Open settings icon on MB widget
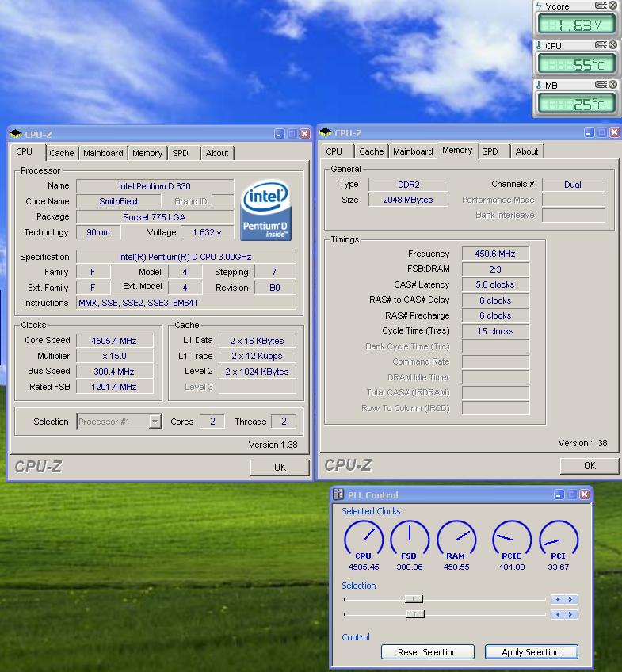 pyautogui.click(x=601, y=84)
